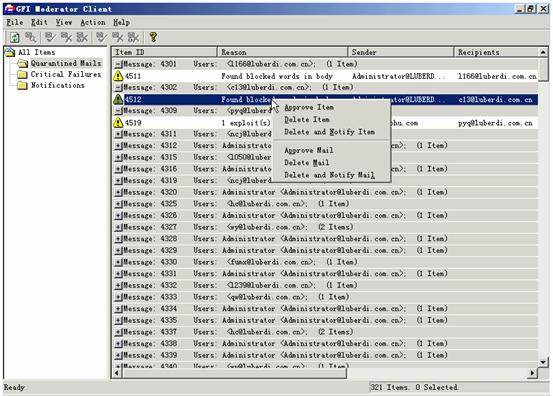The width and height of the screenshot is (553, 396).
Task: Select Delete Mail in context menu
Action: click(x=306, y=163)
